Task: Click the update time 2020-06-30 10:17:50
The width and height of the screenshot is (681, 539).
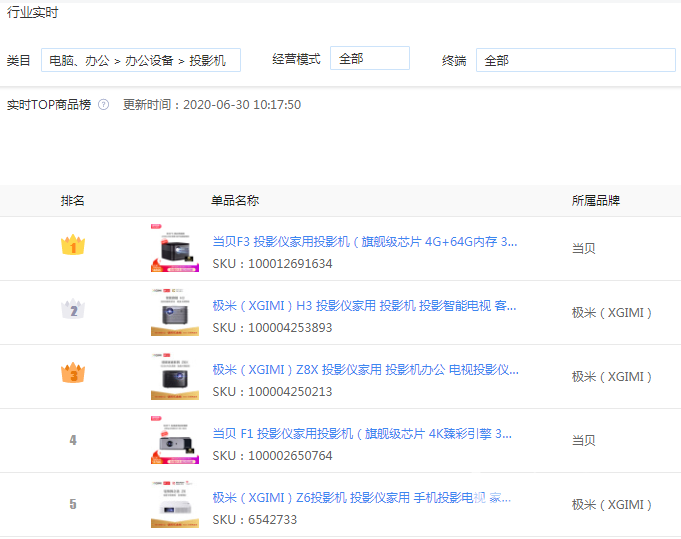Action: tap(242, 105)
